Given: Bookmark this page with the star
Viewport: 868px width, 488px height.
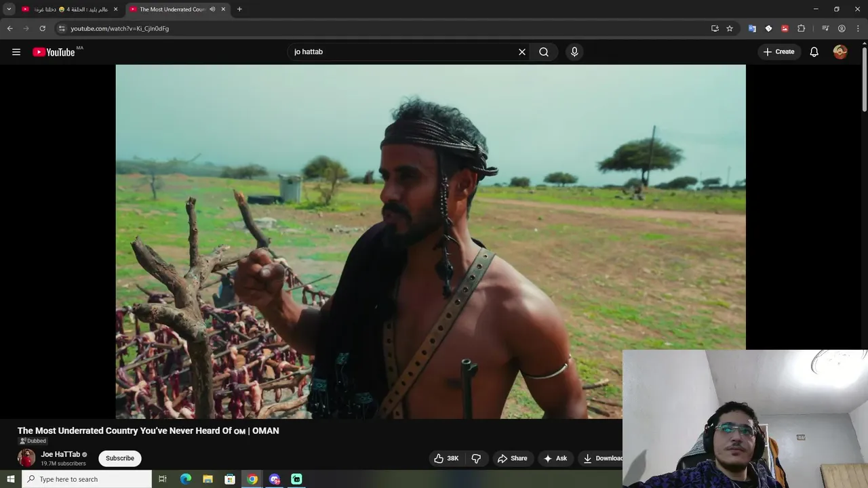Looking at the screenshot, I should (x=730, y=28).
